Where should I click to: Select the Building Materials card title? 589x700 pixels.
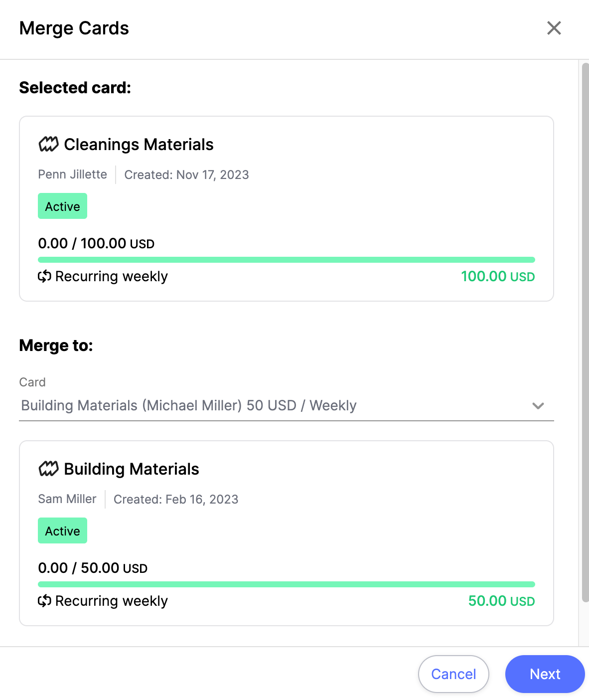tap(132, 469)
